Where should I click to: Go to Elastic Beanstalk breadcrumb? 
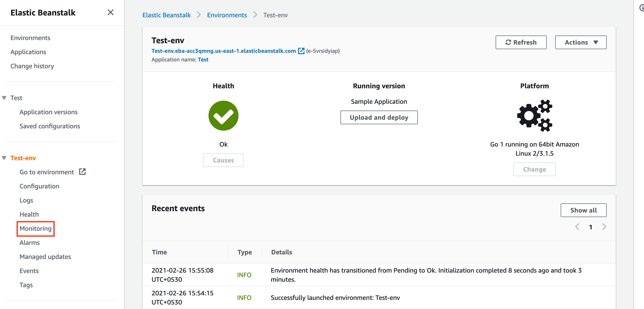tap(167, 15)
